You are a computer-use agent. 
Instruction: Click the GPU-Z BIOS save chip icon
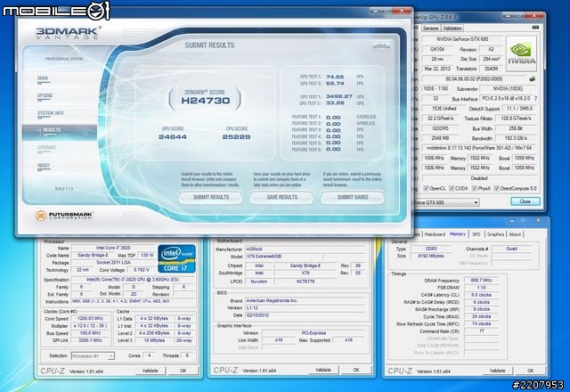(x=533, y=78)
